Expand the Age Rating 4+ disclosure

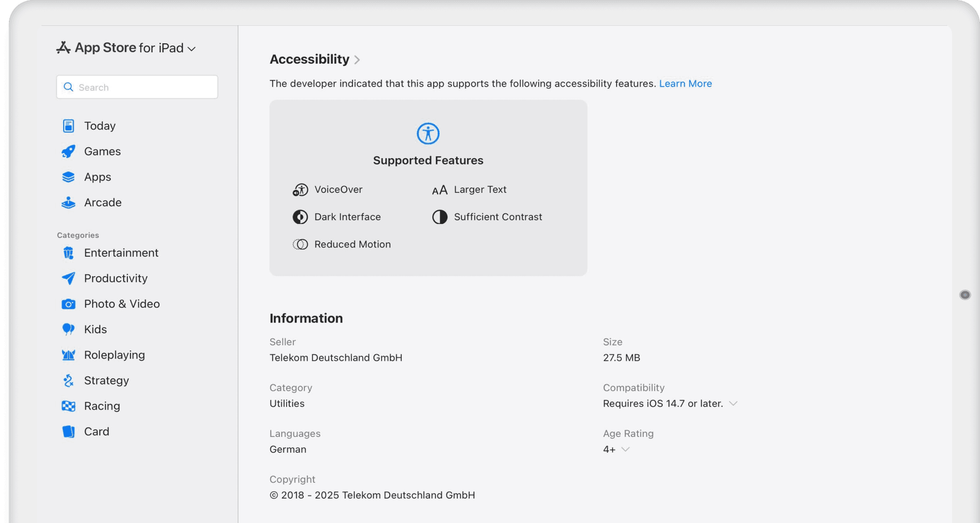tap(626, 449)
